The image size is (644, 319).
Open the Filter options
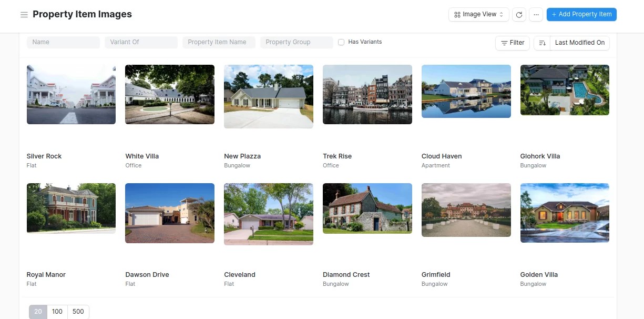pos(513,43)
